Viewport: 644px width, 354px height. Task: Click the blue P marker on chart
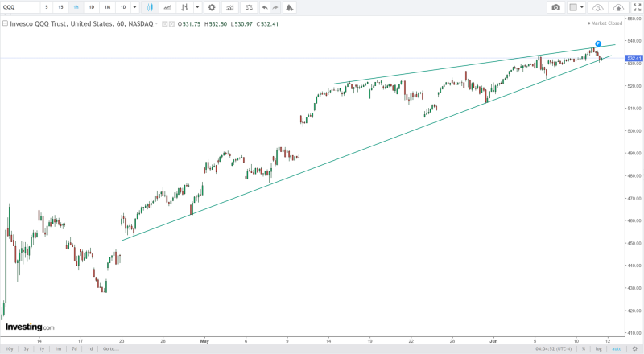point(598,44)
